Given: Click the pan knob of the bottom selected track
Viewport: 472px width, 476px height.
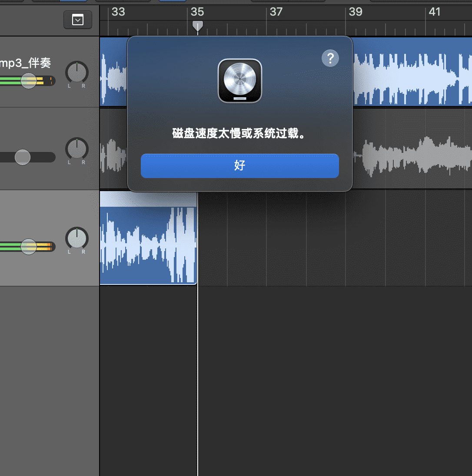Looking at the screenshot, I should pyautogui.click(x=76, y=238).
